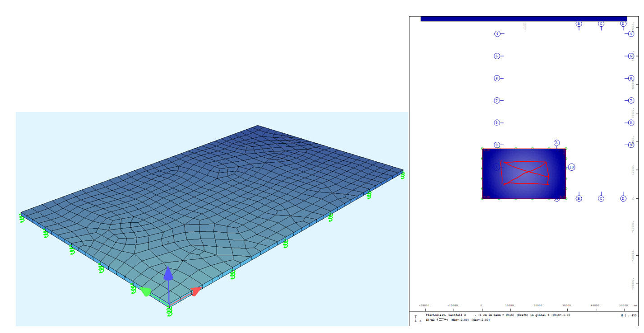Select right-side grid marker 7
Screen dimensions: 644x333
[x=631, y=100]
